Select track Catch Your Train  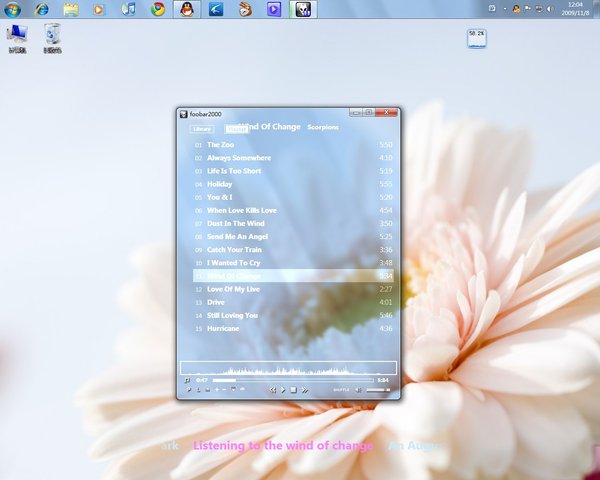coord(293,250)
